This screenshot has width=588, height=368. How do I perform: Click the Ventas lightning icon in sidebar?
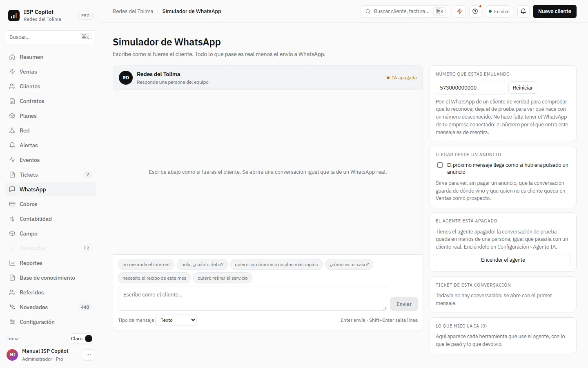click(12, 72)
